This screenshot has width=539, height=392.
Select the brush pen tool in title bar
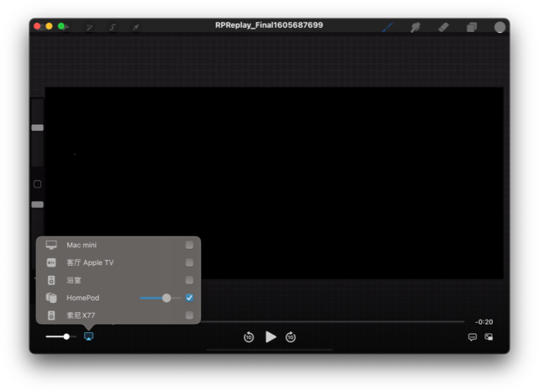pos(388,27)
